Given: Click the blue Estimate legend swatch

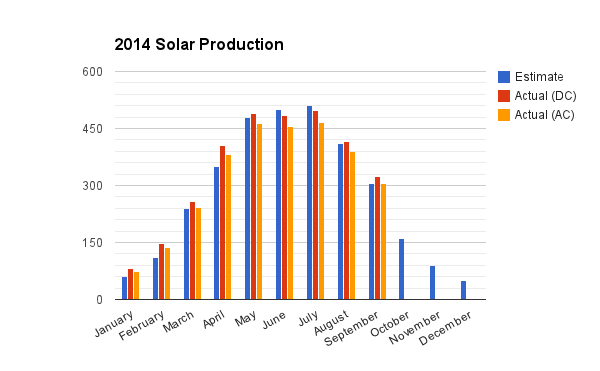Looking at the screenshot, I should pyautogui.click(x=504, y=77).
